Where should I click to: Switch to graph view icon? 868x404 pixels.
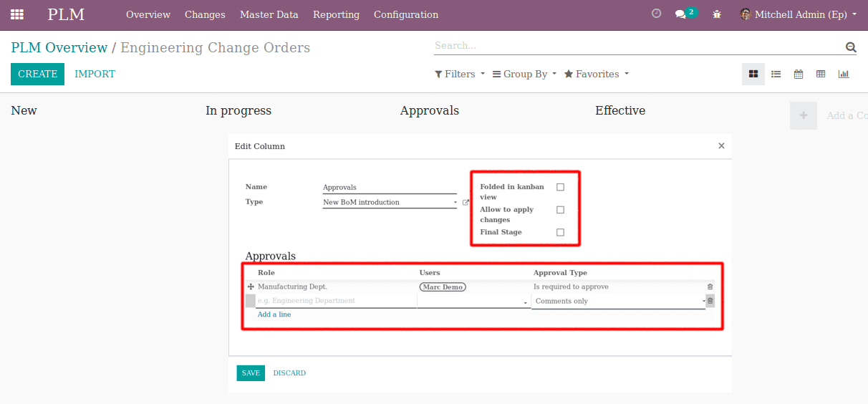click(x=844, y=74)
